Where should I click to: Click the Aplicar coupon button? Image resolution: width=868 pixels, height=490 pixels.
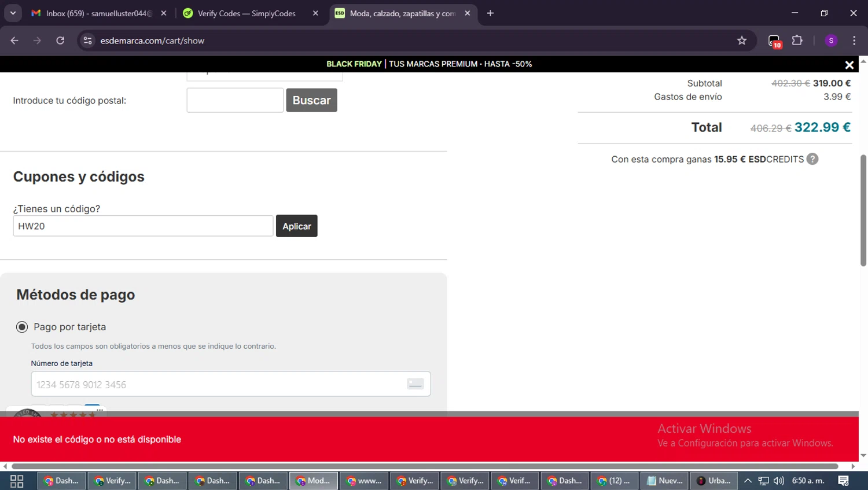297,226
